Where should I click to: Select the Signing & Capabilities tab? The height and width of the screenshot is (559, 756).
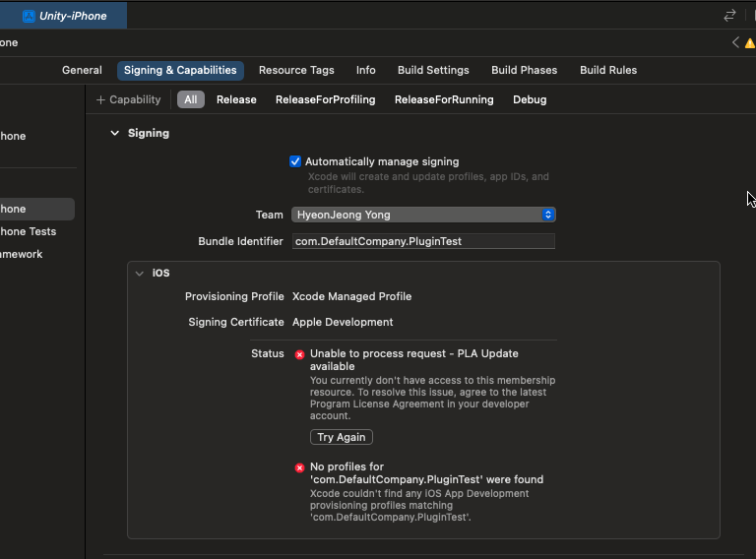(x=180, y=70)
